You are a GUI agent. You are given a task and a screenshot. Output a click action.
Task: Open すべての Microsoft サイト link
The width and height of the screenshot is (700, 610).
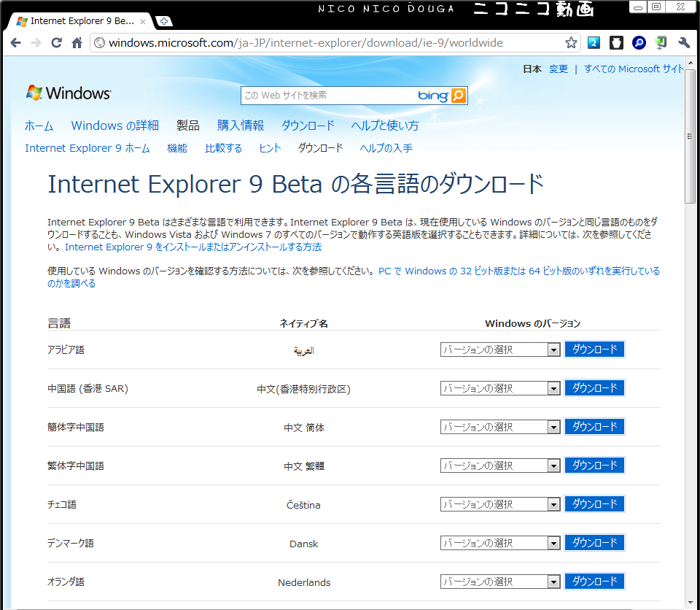[634, 69]
